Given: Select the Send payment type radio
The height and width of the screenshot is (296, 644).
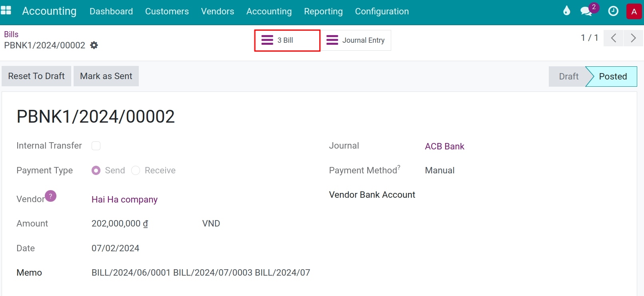Looking at the screenshot, I should click(x=96, y=171).
